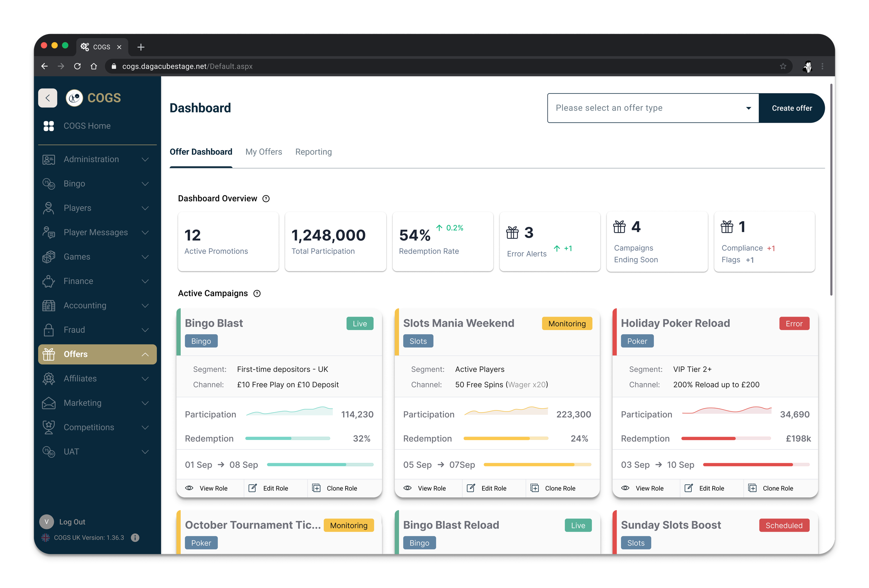The image size is (869, 588).
Task: Click version info icon in sidebar footer
Action: [135, 538]
